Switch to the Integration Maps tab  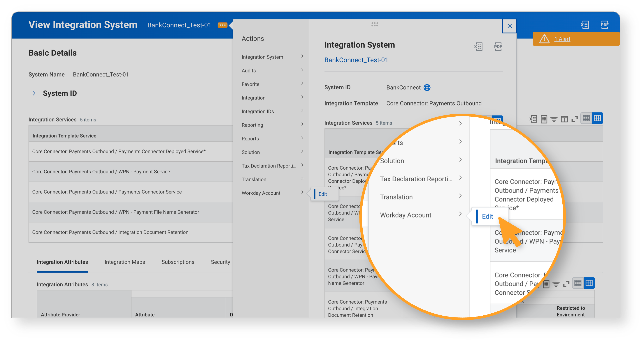pyautogui.click(x=125, y=262)
